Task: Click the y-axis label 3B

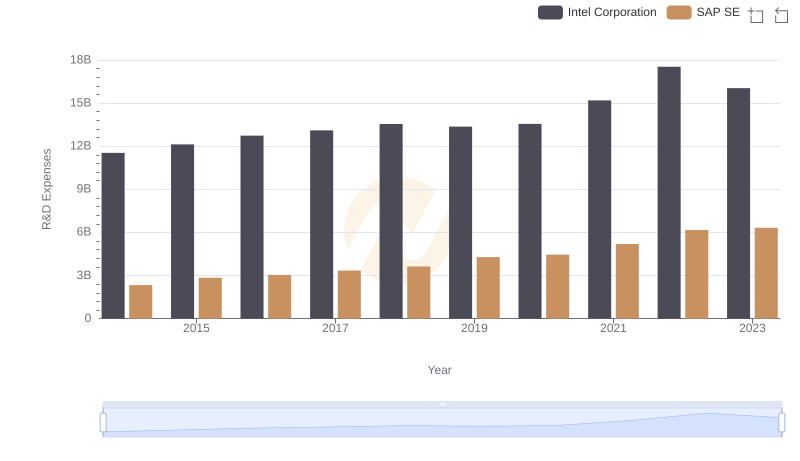Action: coord(84,275)
